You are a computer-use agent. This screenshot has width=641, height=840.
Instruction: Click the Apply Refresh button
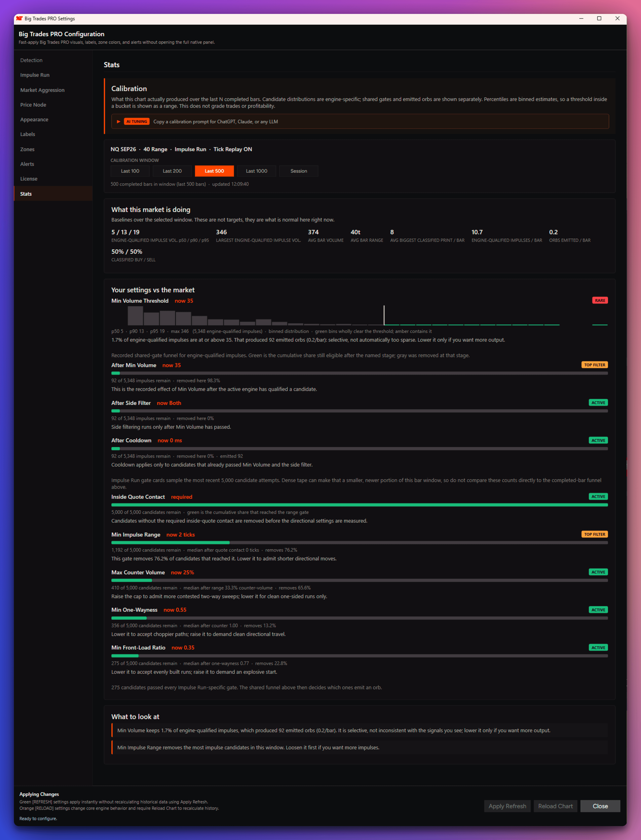tap(508, 806)
